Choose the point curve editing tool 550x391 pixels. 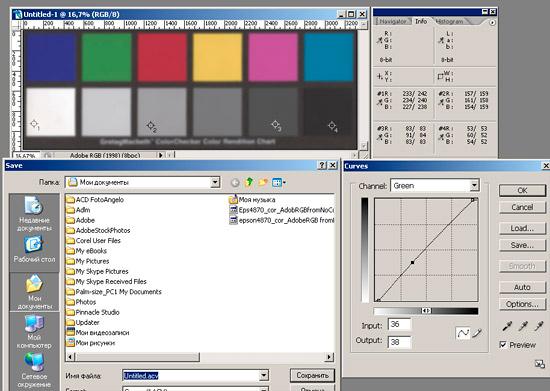[463, 333]
